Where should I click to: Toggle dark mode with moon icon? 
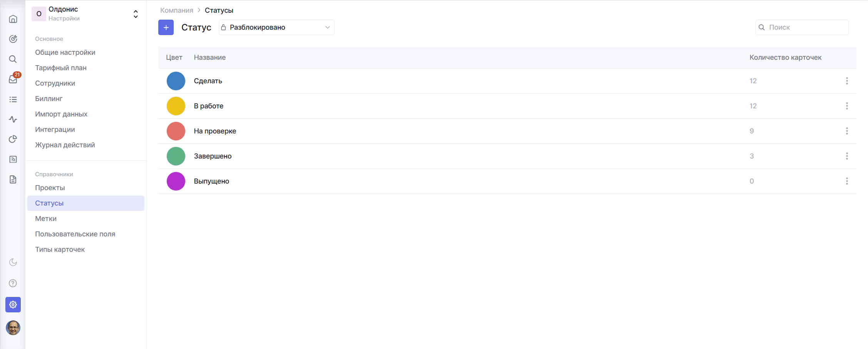point(13,262)
